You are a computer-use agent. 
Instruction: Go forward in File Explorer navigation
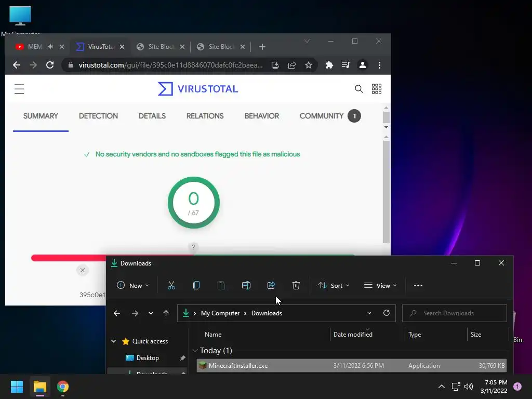coord(135,313)
